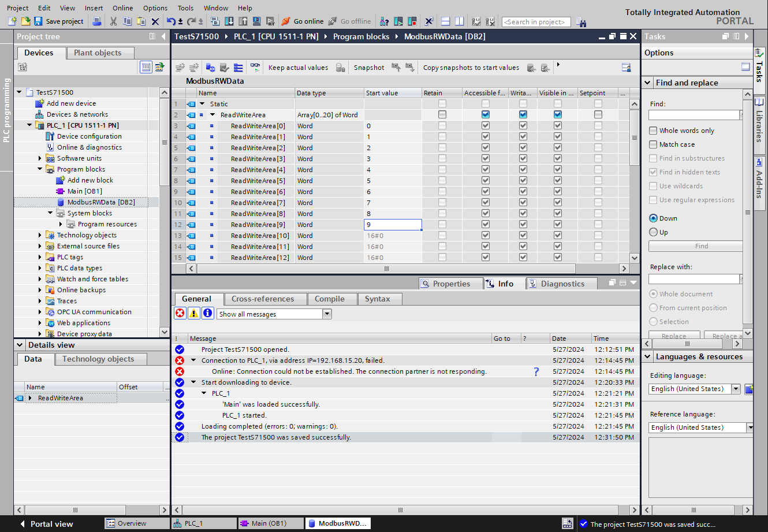Click the project tree vertical scrollbar
768x532 pixels.
click(x=165, y=143)
